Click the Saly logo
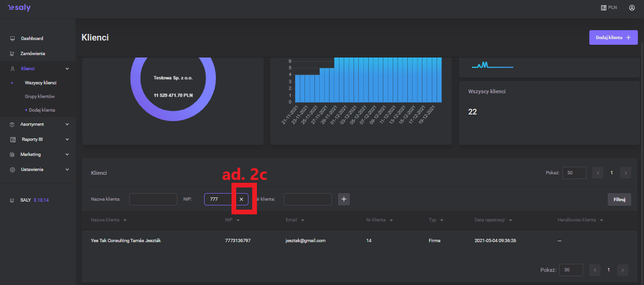The image size is (644, 285). [x=19, y=8]
